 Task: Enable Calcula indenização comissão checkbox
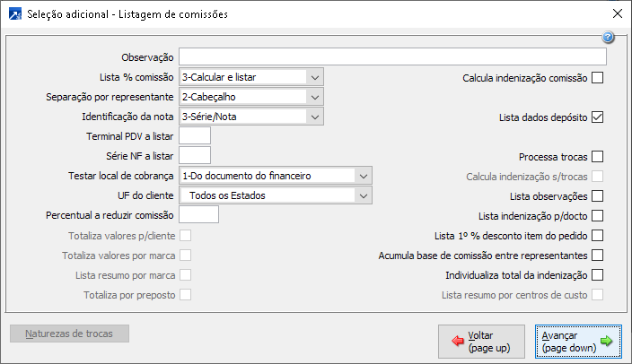(598, 78)
